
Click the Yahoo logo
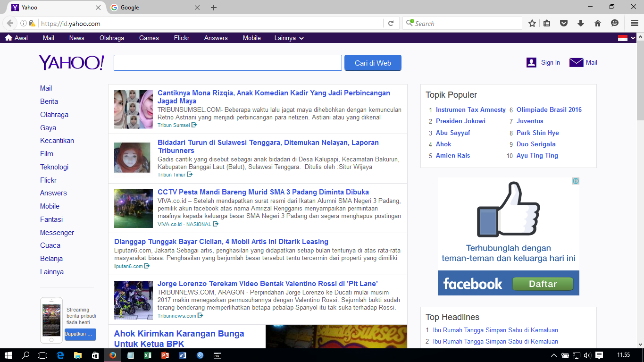pyautogui.click(x=72, y=62)
